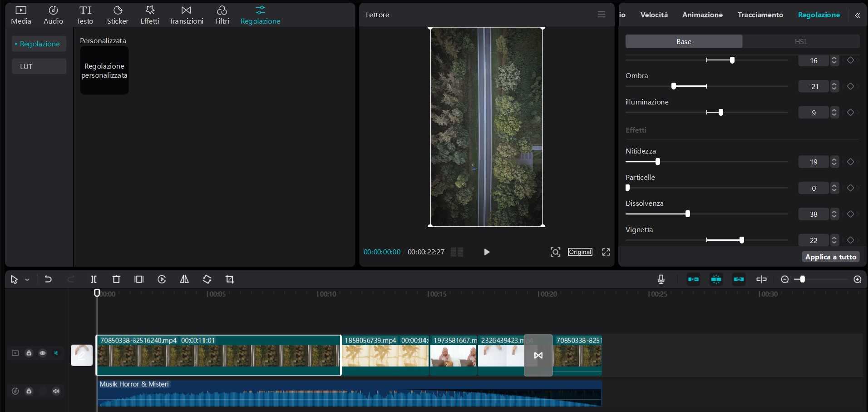Click the freeze frame icon
The image size is (868, 412).
tap(139, 279)
